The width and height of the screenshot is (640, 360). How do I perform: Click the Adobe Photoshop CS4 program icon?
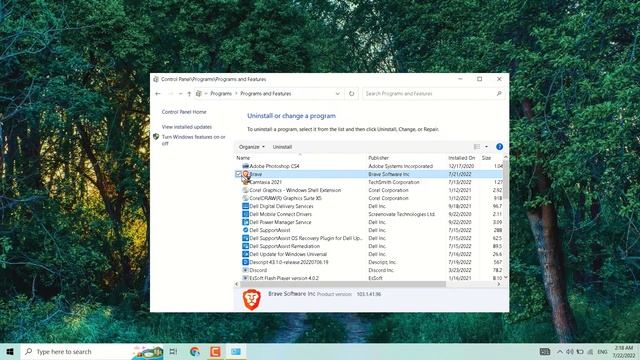[245, 166]
